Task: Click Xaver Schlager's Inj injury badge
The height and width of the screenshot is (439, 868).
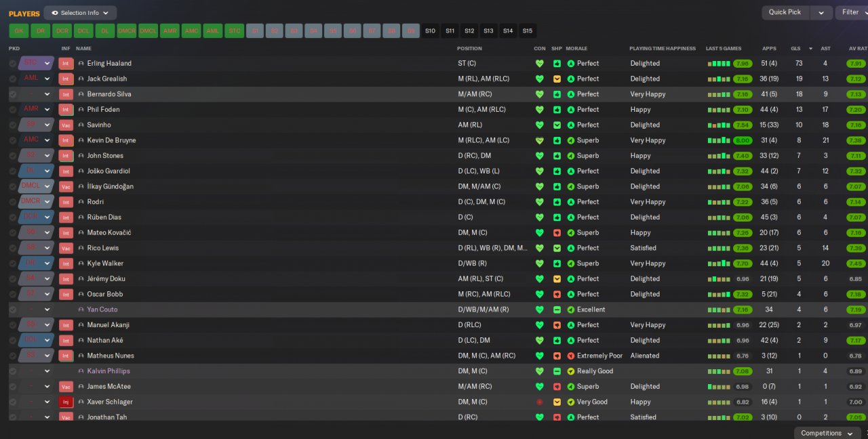Action: (x=66, y=402)
